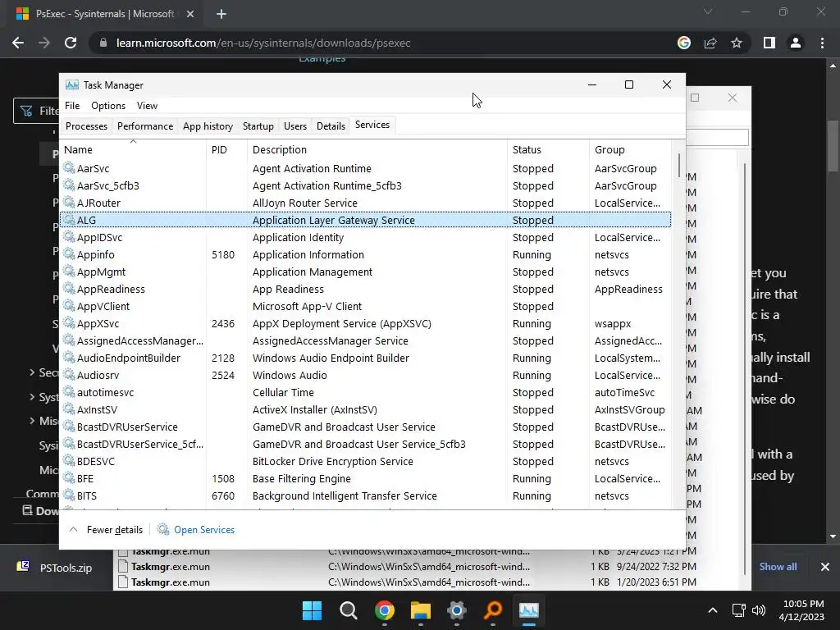Click the gear icon next to AJRouter
Image resolution: width=840 pixels, height=630 pixels.
click(x=69, y=203)
